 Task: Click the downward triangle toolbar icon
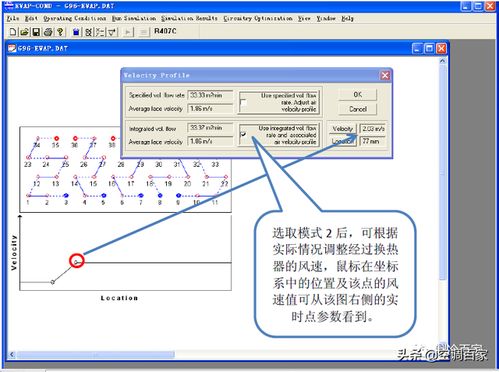[112, 32]
